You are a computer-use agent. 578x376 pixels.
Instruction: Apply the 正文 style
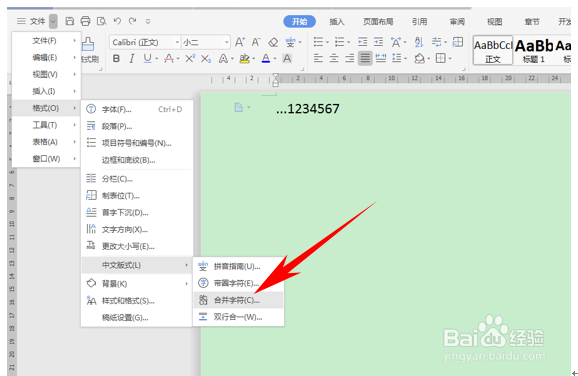click(493, 50)
